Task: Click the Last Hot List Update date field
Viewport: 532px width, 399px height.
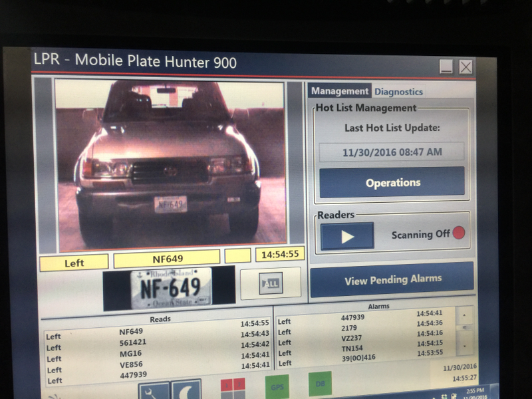Action: point(392,152)
